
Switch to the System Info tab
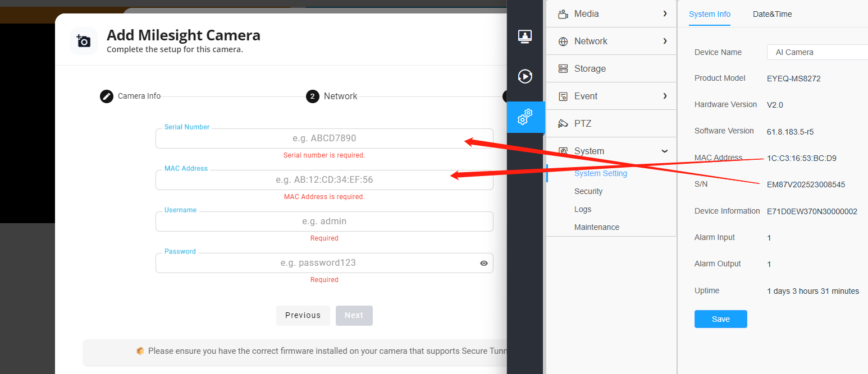[x=710, y=14]
